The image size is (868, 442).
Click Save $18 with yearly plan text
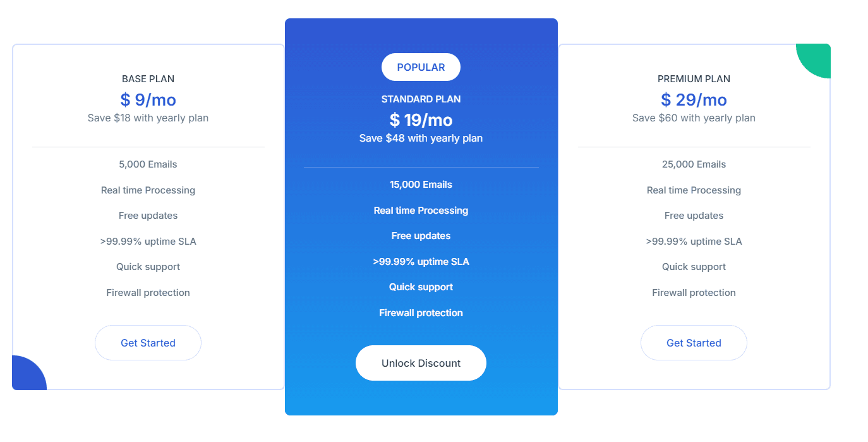148,118
